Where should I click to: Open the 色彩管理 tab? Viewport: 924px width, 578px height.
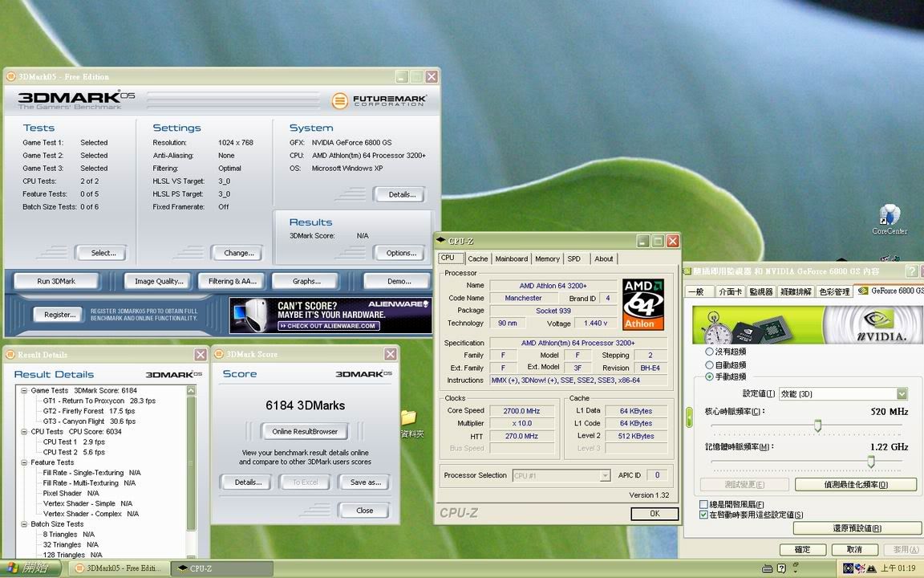(834, 291)
